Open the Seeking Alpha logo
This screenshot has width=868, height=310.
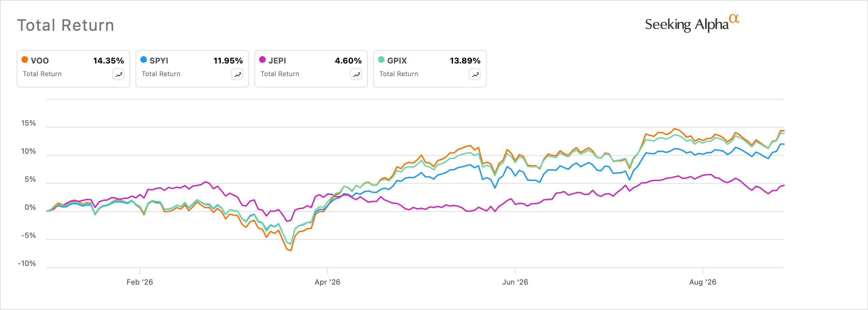(x=692, y=23)
